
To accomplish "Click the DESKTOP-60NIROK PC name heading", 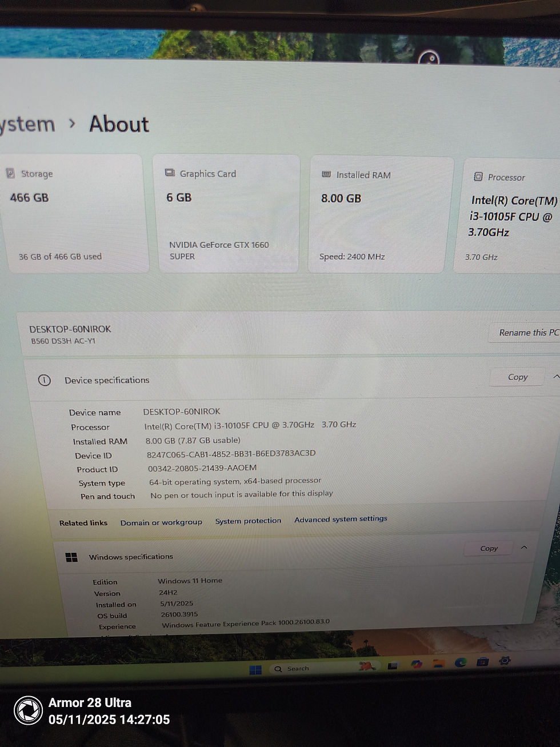I will pos(70,329).
